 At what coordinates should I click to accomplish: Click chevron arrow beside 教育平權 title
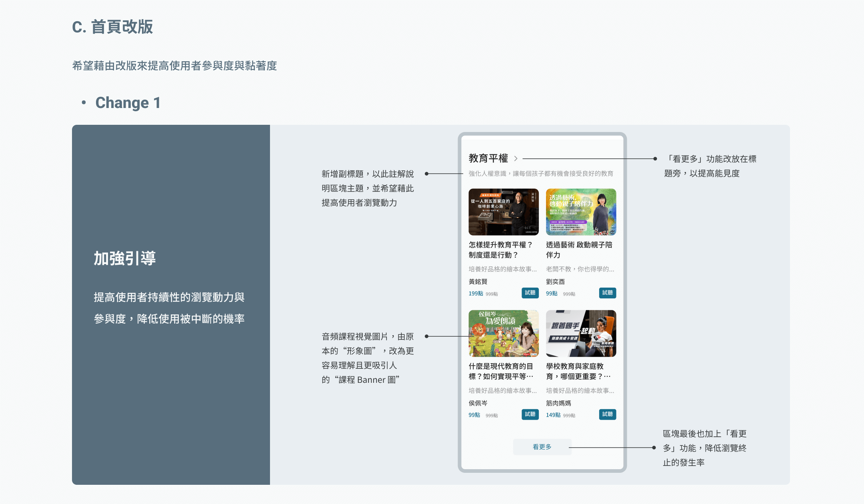(516, 159)
